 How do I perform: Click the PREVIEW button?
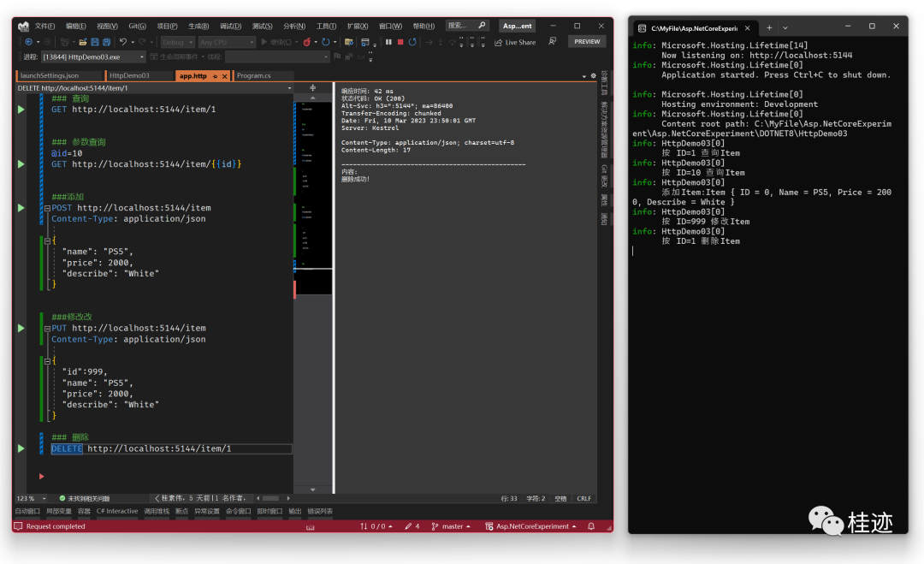pos(587,42)
